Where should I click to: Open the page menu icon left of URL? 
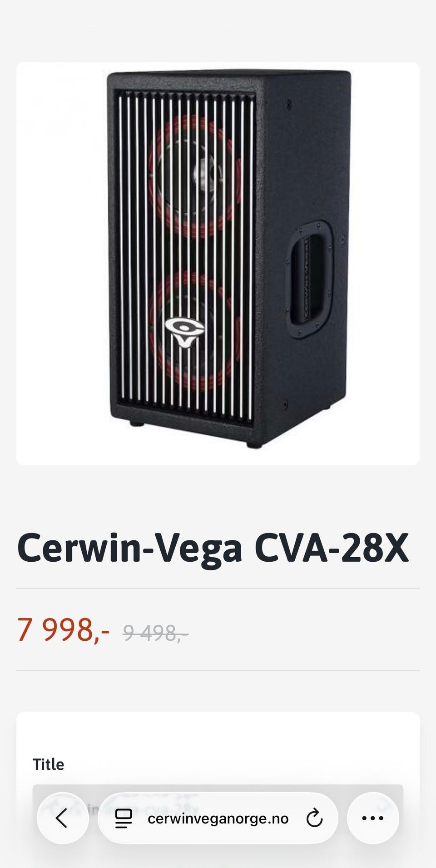click(x=123, y=819)
